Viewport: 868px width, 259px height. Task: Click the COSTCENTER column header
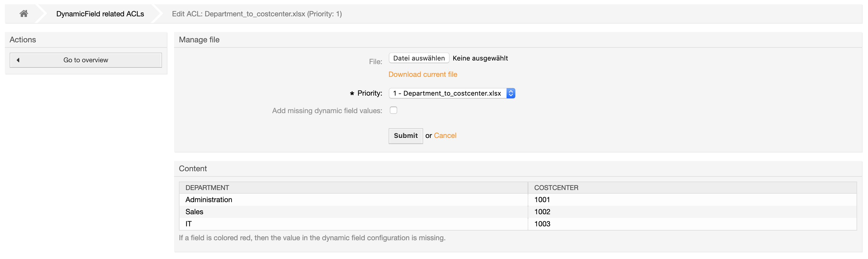coord(556,188)
